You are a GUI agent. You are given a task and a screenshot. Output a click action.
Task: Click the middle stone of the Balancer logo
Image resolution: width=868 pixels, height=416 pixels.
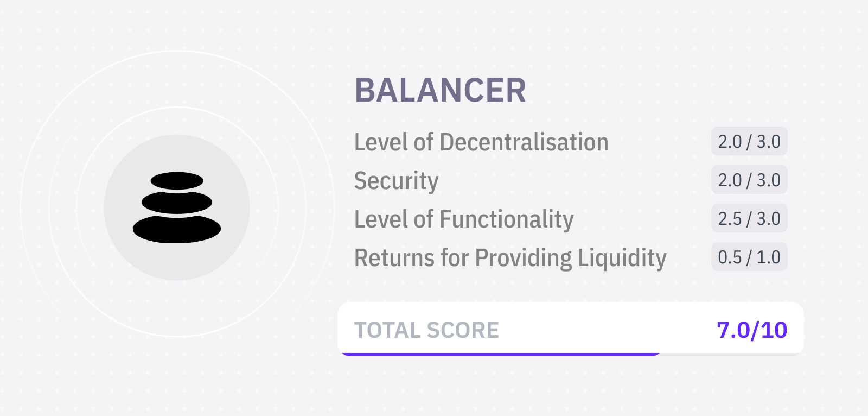pos(177,203)
